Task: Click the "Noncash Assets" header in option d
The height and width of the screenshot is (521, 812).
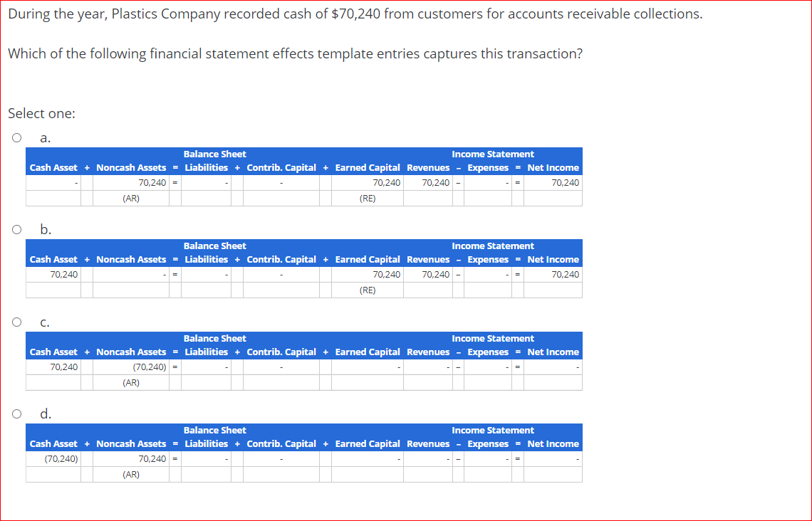Action: click(x=131, y=443)
